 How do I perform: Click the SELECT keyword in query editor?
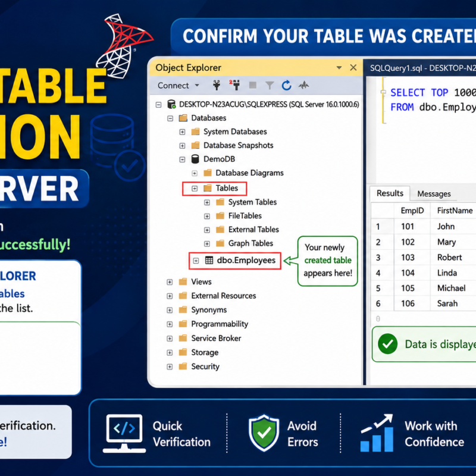point(408,93)
